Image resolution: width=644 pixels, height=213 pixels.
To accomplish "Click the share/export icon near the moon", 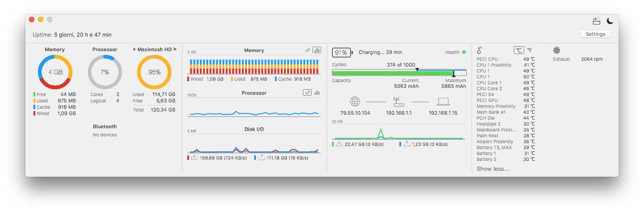I will pyautogui.click(x=597, y=21).
